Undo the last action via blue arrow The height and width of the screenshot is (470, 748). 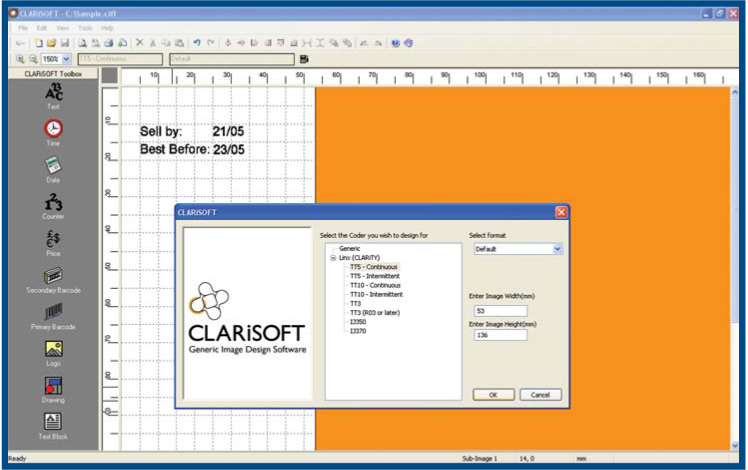pyautogui.click(x=197, y=43)
